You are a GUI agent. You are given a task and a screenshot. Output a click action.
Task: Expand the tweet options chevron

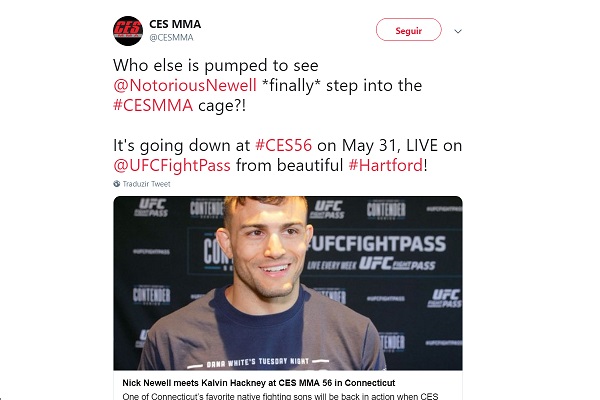pos(458,31)
